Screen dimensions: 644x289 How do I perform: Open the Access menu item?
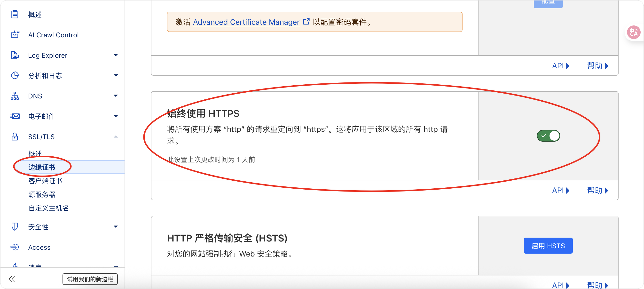39,248
